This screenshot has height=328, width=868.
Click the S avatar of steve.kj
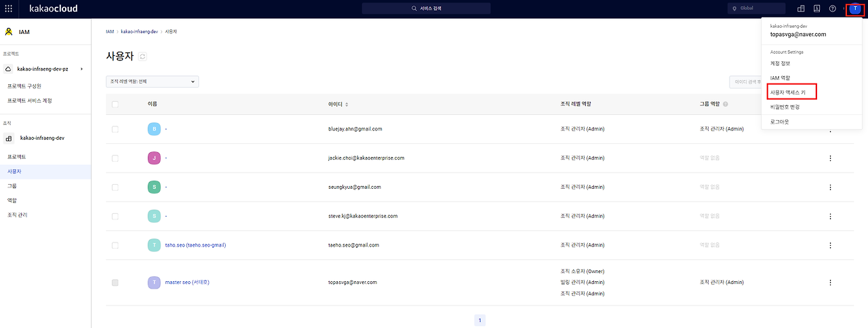154,216
